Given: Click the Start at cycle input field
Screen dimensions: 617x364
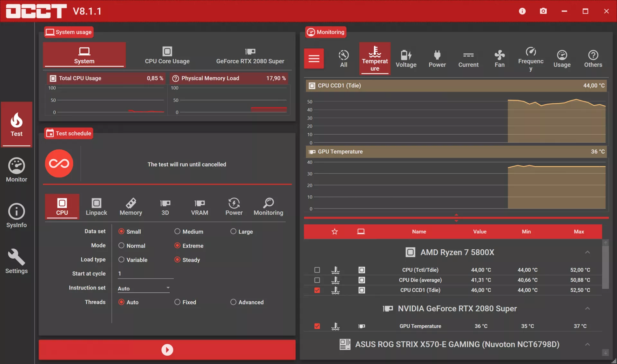Looking at the screenshot, I should [x=145, y=274].
